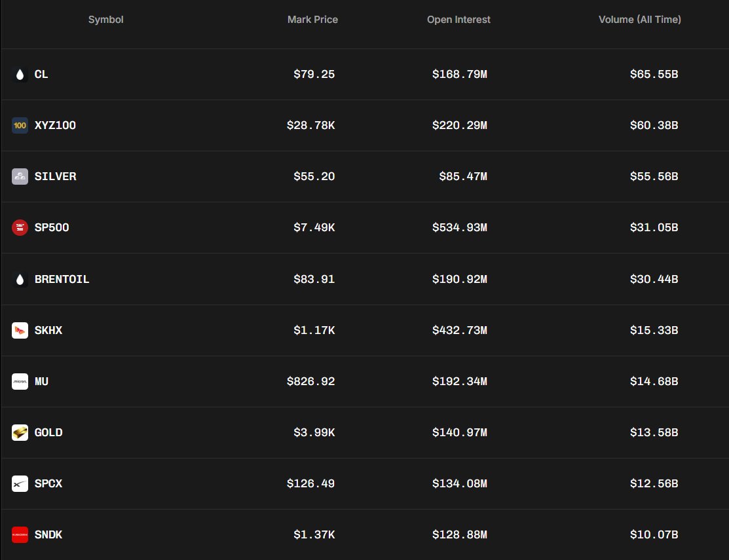
Task: Click the $30.44B volume value
Action: 654,279
